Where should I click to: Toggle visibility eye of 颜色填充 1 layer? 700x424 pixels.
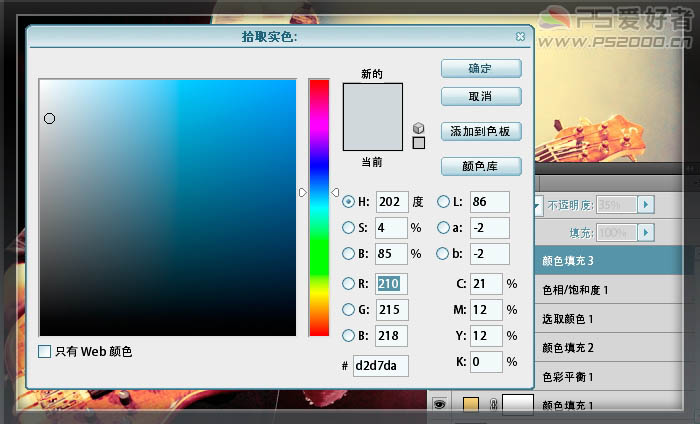438,404
